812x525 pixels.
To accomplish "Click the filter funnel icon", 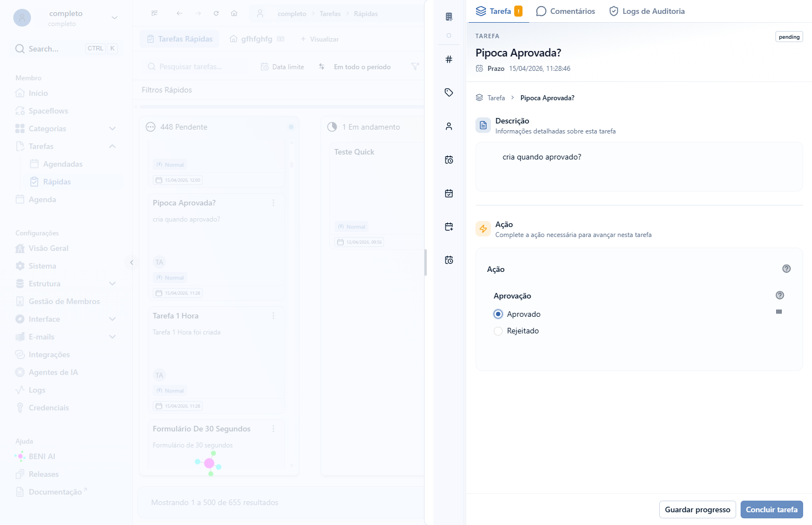I will click(415, 66).
